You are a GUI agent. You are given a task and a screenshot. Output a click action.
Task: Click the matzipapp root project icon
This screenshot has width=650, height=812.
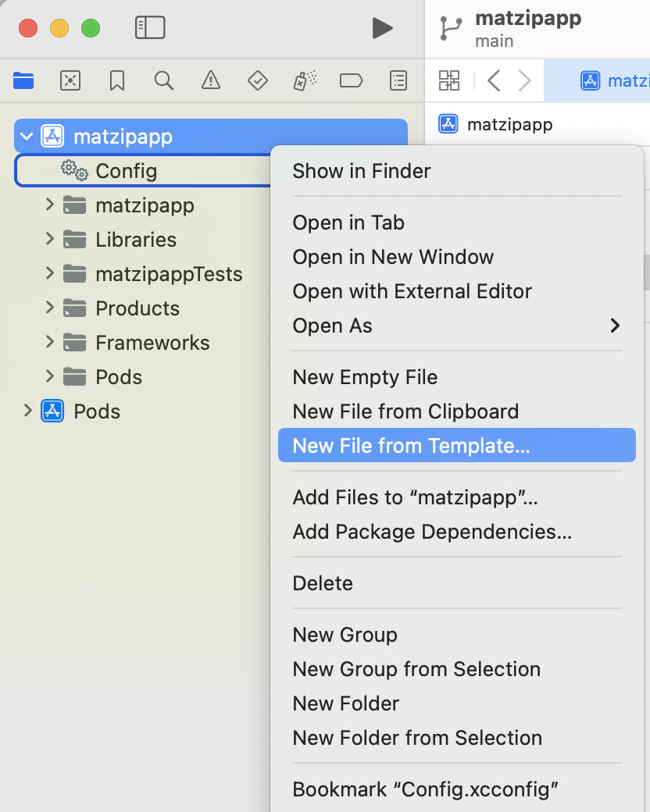pos(52,137)
